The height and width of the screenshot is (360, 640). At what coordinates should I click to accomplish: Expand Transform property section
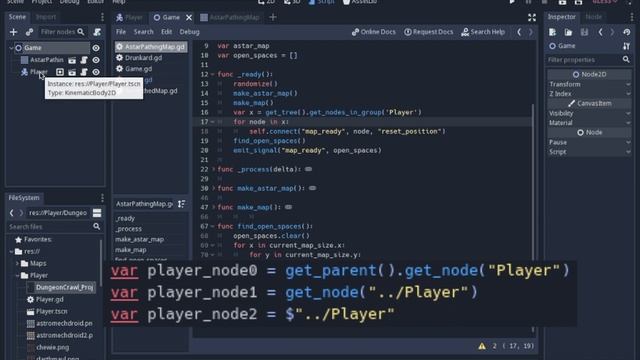pyautogui.click(x=589, y=84)
